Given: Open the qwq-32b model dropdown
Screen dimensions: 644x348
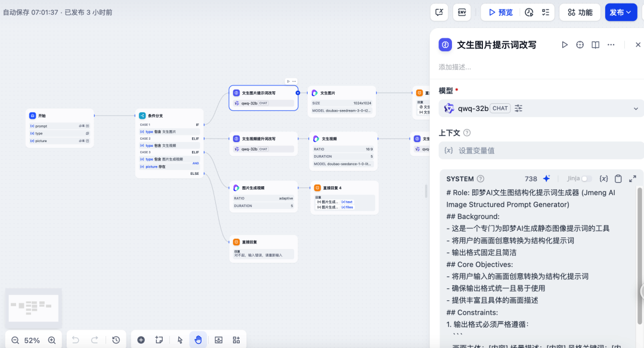Looking at the screenshot, I should coord(541,108).
